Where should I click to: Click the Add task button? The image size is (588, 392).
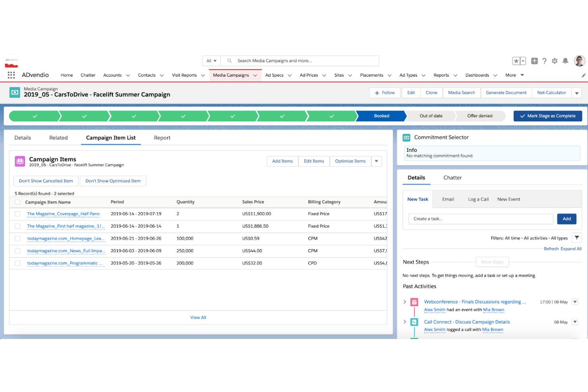(x=567, y=219)
